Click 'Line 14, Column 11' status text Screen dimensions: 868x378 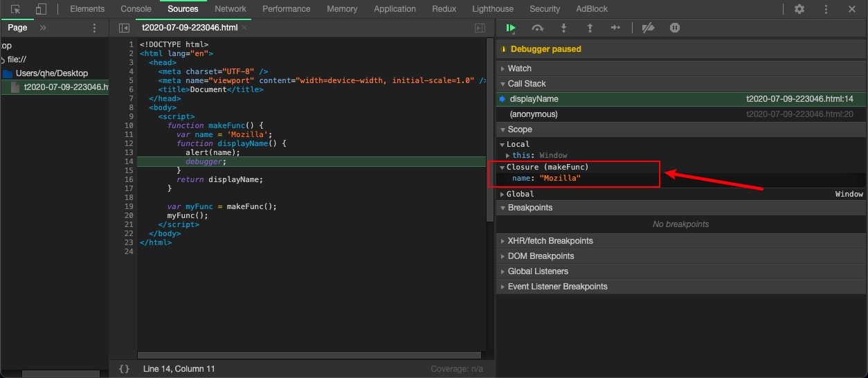(x=179, y=369)
